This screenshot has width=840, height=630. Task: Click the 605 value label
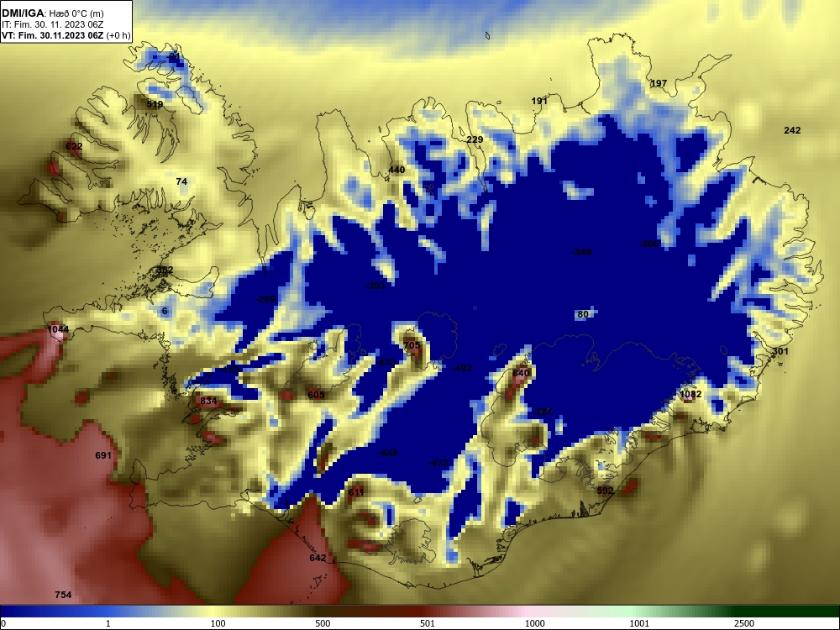click(x=316, y=395)
